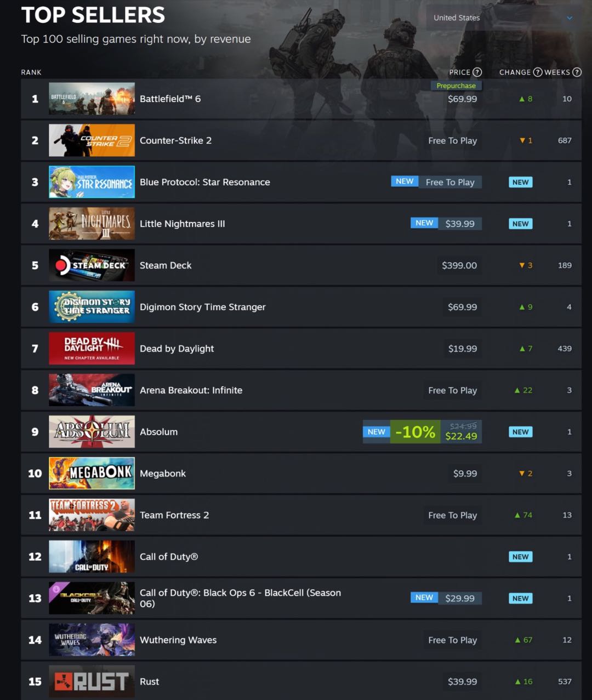The image size is (592, 700).
Task: Click the NEW badge on Call of Duty row
Action: coord(520,557)
